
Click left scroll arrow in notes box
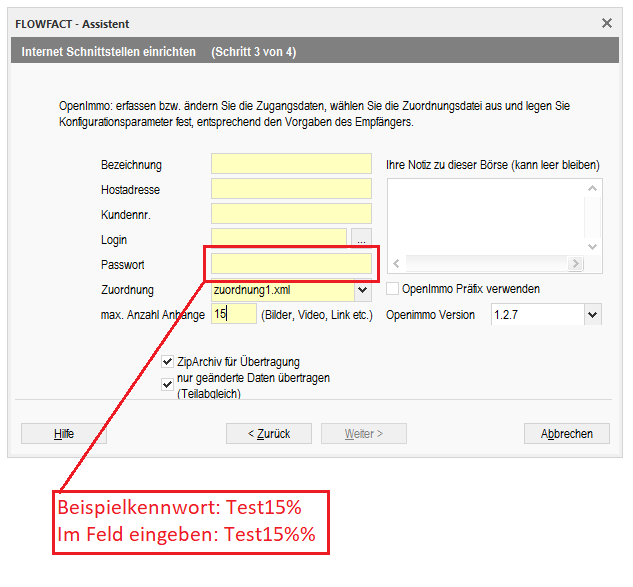click(x=396, y=264)
